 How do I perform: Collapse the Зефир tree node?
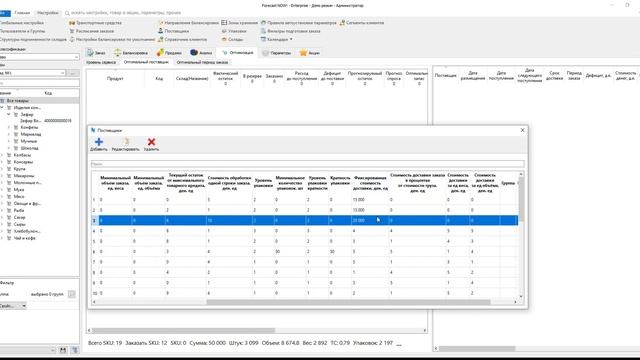click(x=9, y=115)
